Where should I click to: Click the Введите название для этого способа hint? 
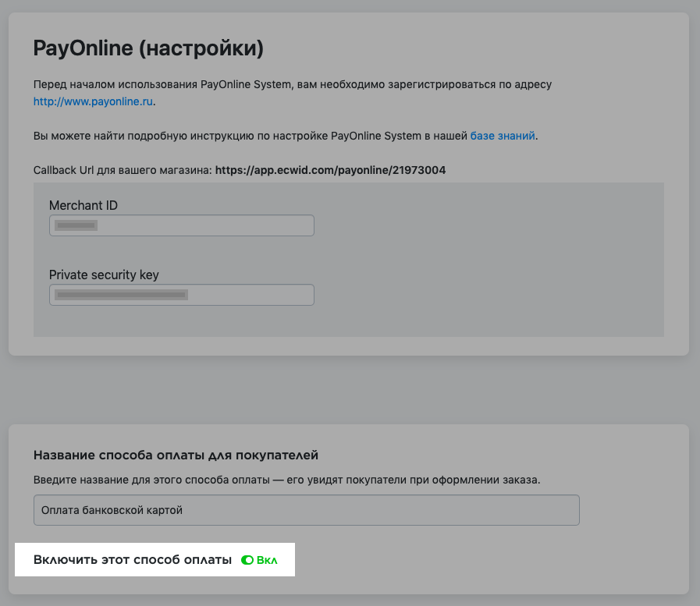tap(286, 480)
